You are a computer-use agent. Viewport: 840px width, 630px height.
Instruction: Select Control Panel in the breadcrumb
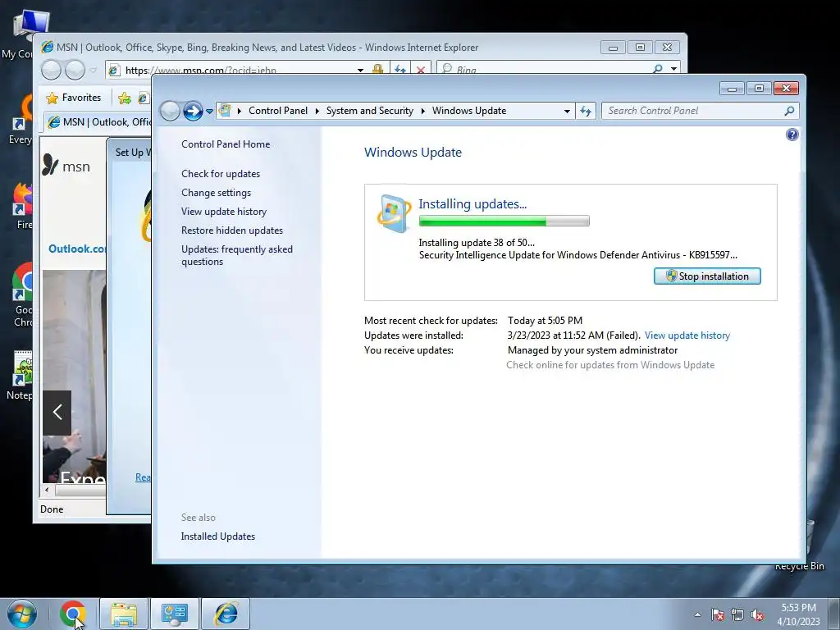[278, 111]
